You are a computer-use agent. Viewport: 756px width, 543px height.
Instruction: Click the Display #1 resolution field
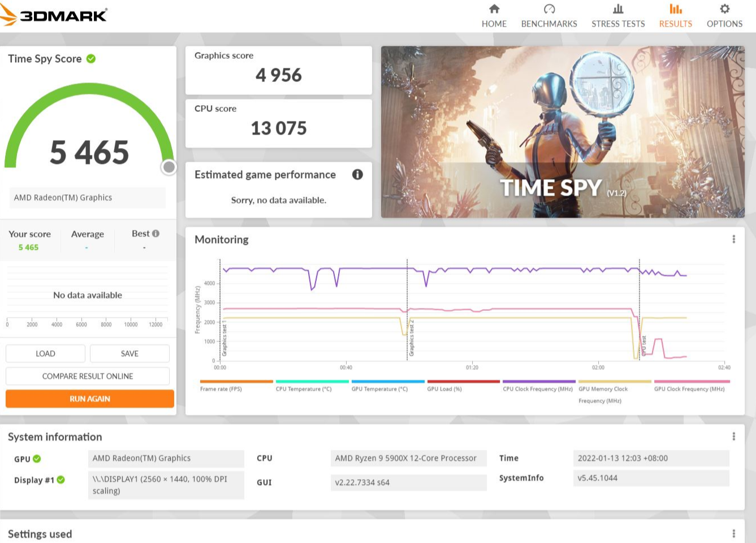pyautogui.click(x=166, y=485)
